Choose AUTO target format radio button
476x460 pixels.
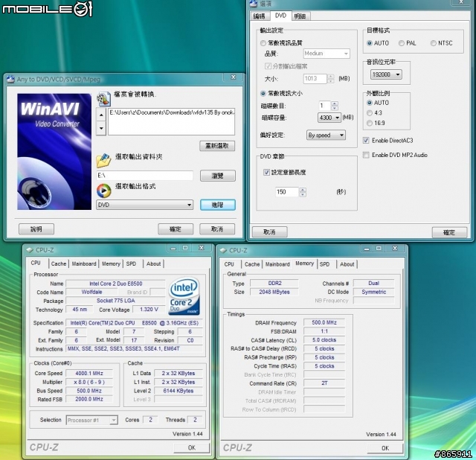click(x=370, y=43)
